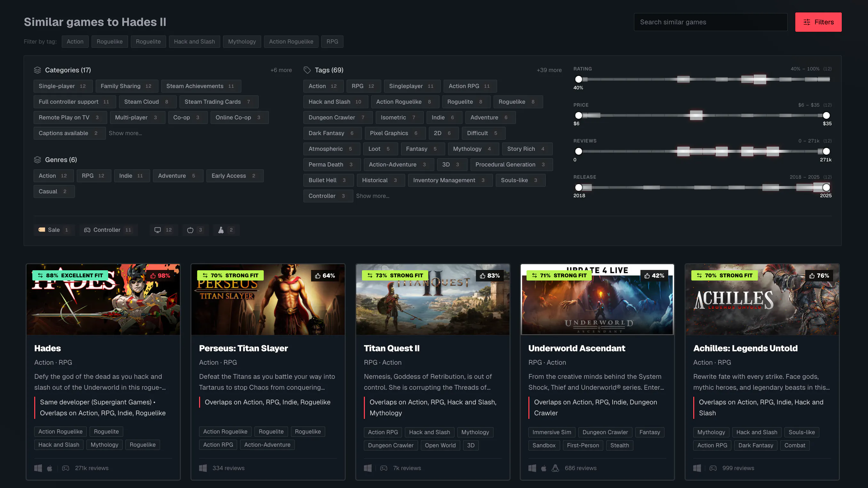Open the Hades game title link
The width and height of the screenshot is (868, 488).
click(x=47, y=348)
